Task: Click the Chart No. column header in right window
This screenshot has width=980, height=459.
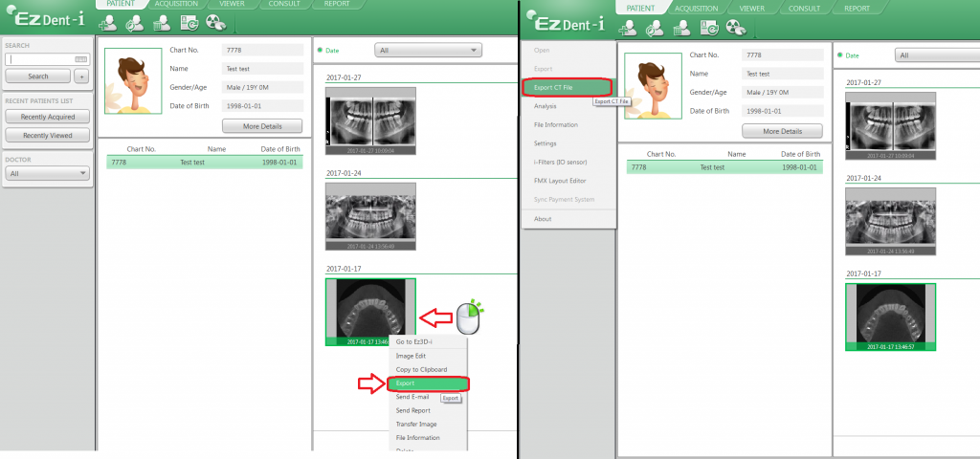Action: [661, 154]
